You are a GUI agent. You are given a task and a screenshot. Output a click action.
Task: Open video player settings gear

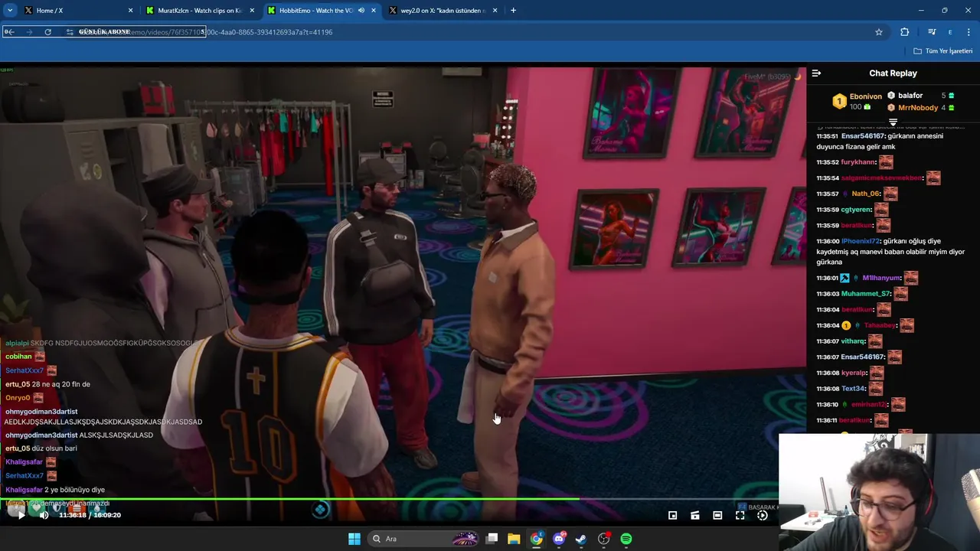(x=762, y=516)
